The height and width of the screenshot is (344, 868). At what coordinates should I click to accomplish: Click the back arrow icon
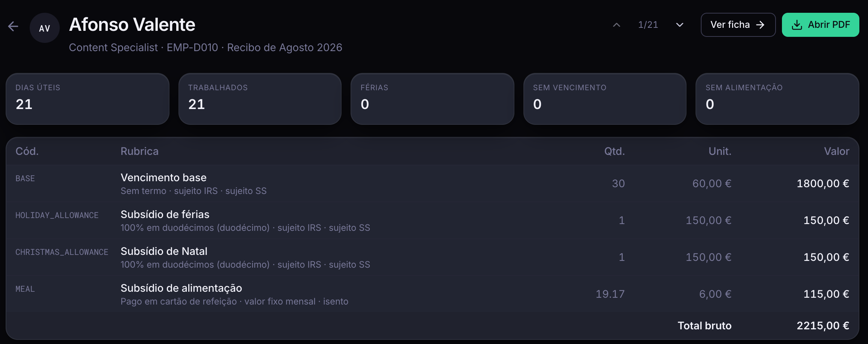(13, 26)
